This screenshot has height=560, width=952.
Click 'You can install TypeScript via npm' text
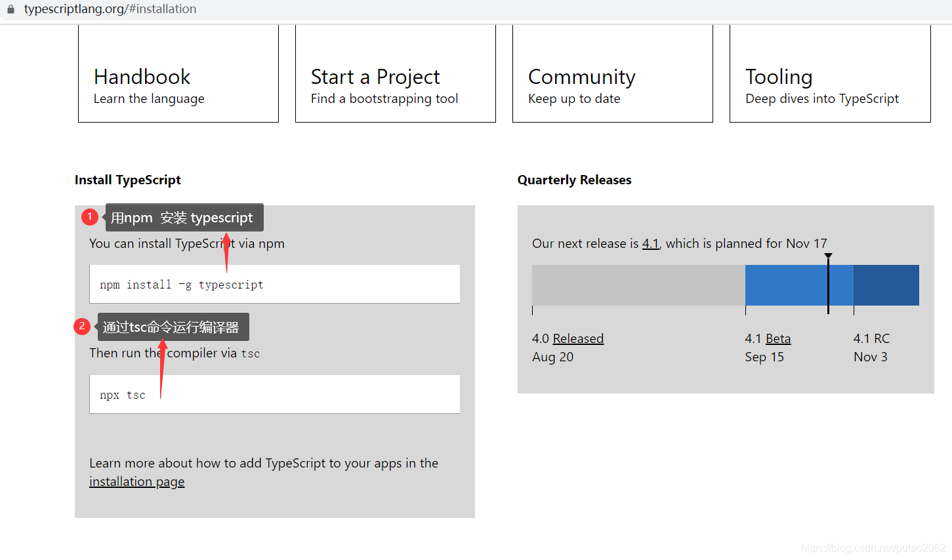[x=187, y=243]
